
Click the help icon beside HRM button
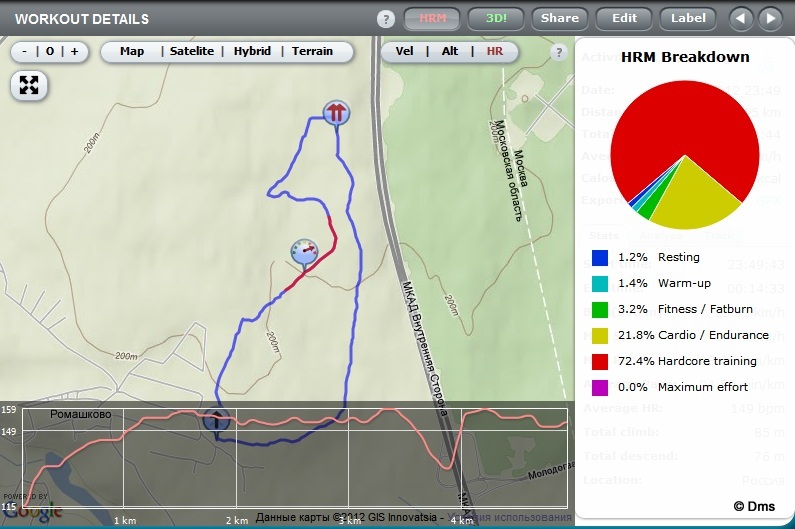coord(387,18)
